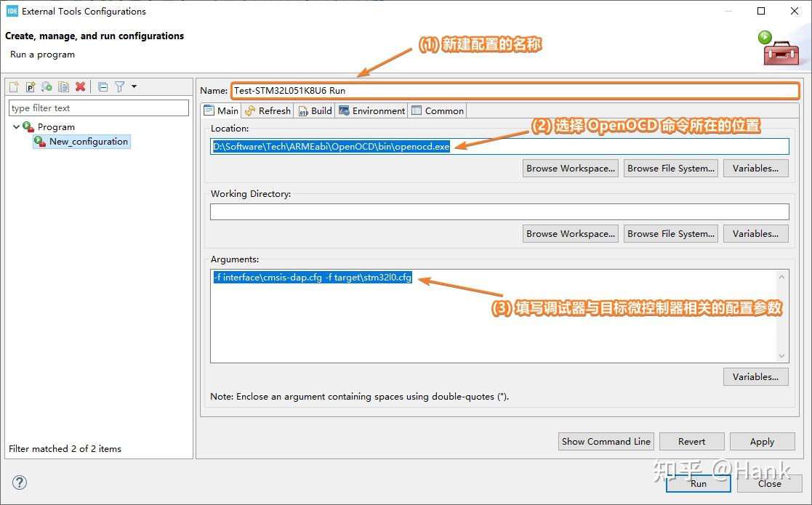Delete the selected launch configuration

(81, 87)
